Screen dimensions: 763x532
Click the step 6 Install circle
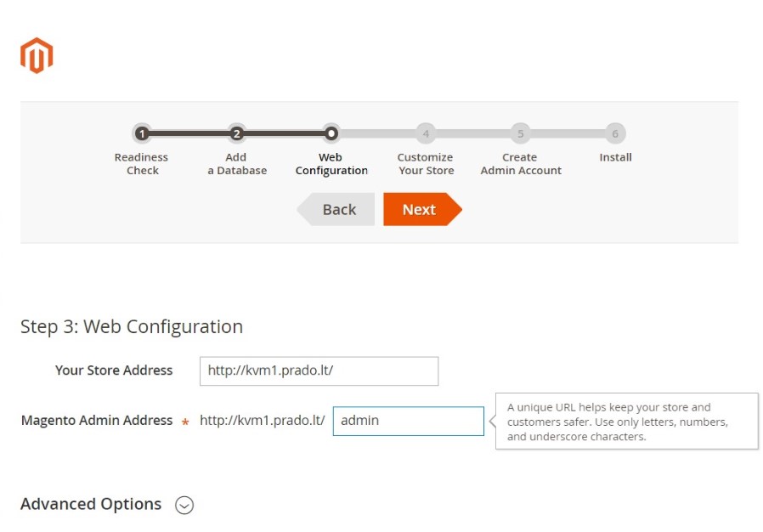coord(615,133)
